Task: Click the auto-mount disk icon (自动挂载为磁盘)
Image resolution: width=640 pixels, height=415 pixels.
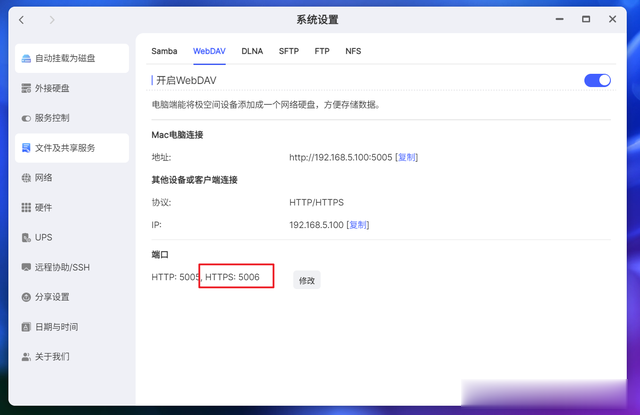Action: click(x=26, y=58)
